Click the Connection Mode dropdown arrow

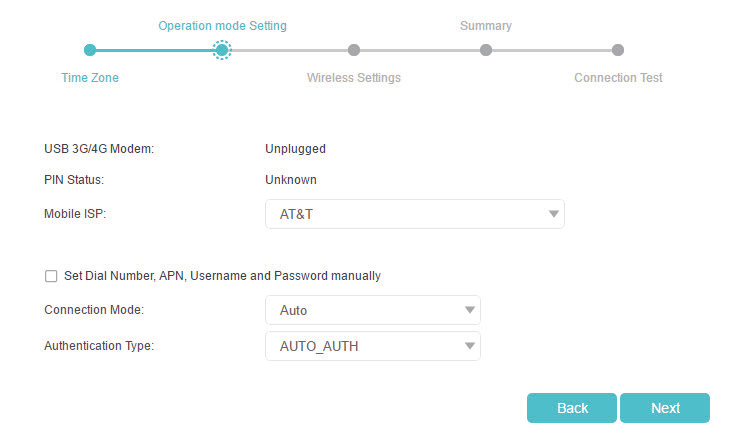tap(469, 310)
